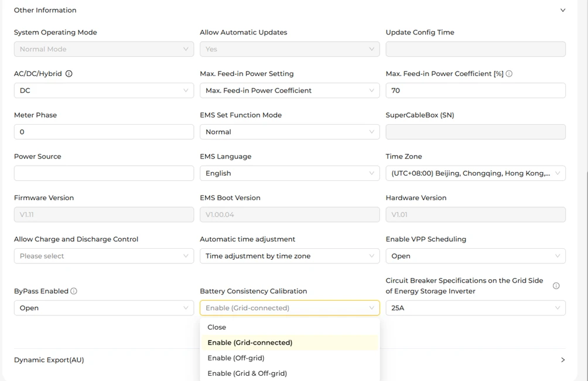The width and height of the screenshot is (588, 381).
Task: Click the Power Source input field
Action: (x=104, y=173)
